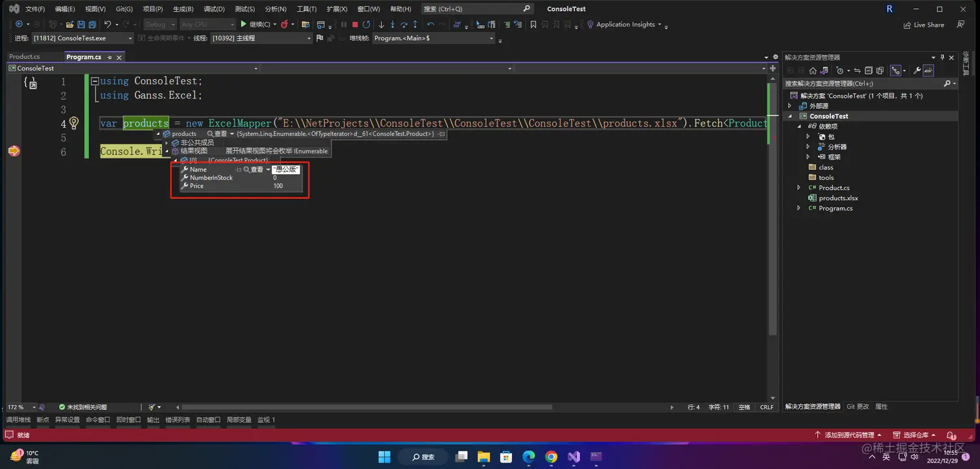Click the Show All Files icon

click(880, 71)
